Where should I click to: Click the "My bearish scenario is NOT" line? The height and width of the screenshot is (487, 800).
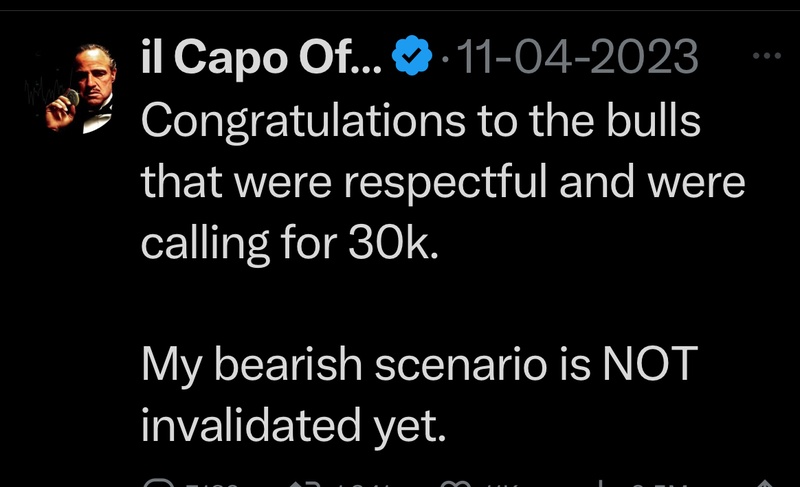[x=417, y=365]
